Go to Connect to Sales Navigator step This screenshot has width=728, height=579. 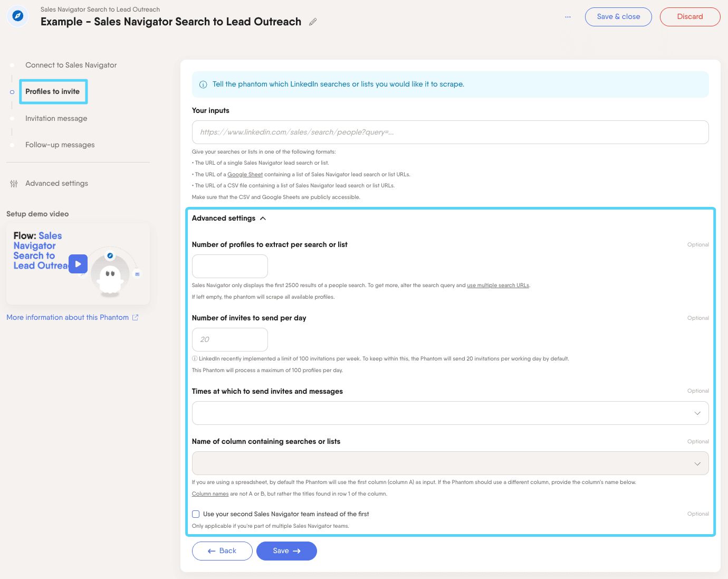[71, 65]
